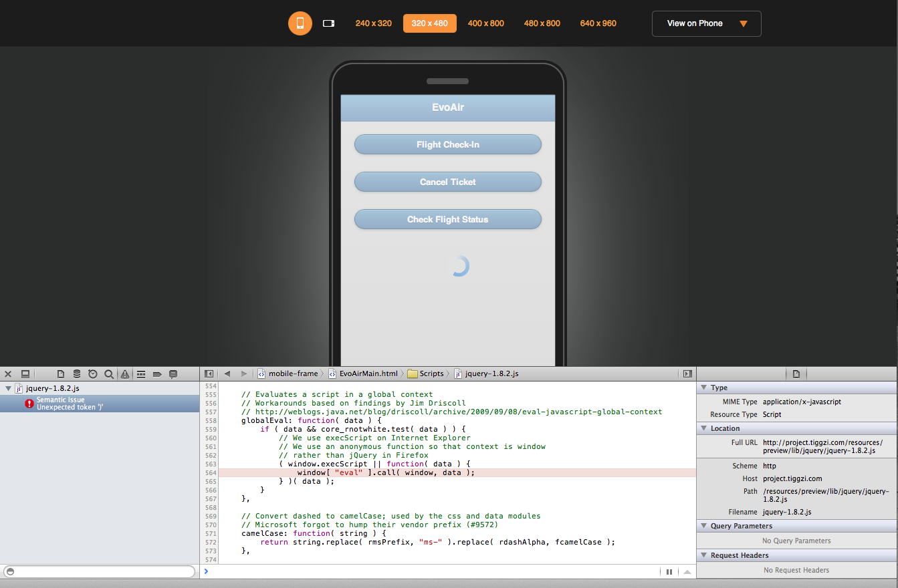Tap the Flight Check-In button

[x=447, y=144]
